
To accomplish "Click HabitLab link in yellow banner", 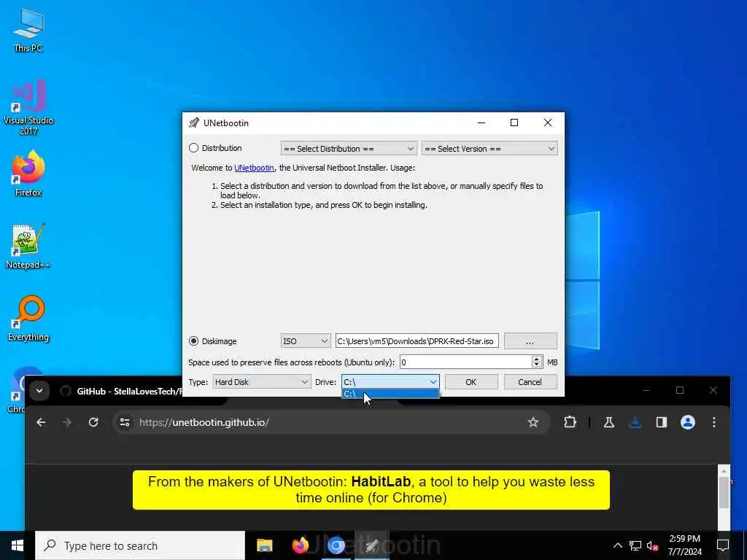I will (x=381, y=481).
